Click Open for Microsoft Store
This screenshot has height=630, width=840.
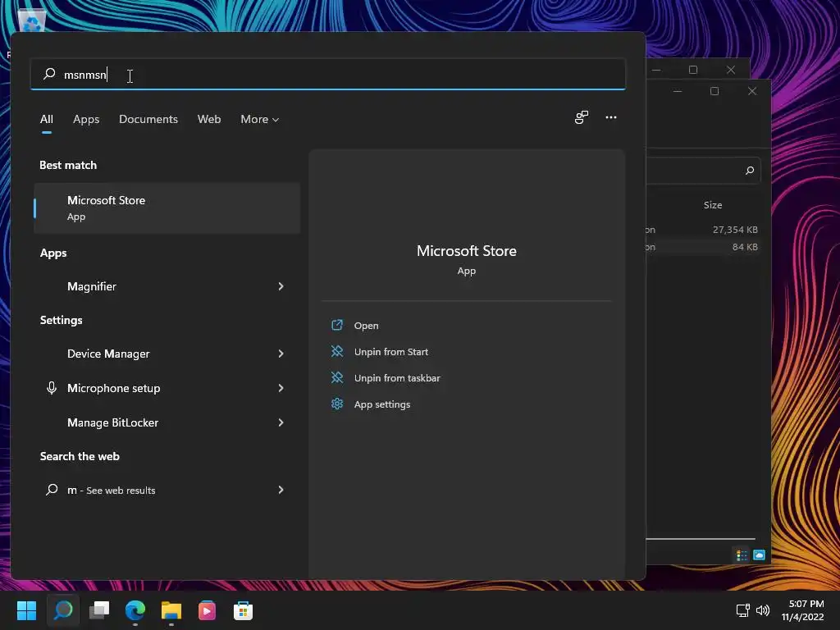366,326
